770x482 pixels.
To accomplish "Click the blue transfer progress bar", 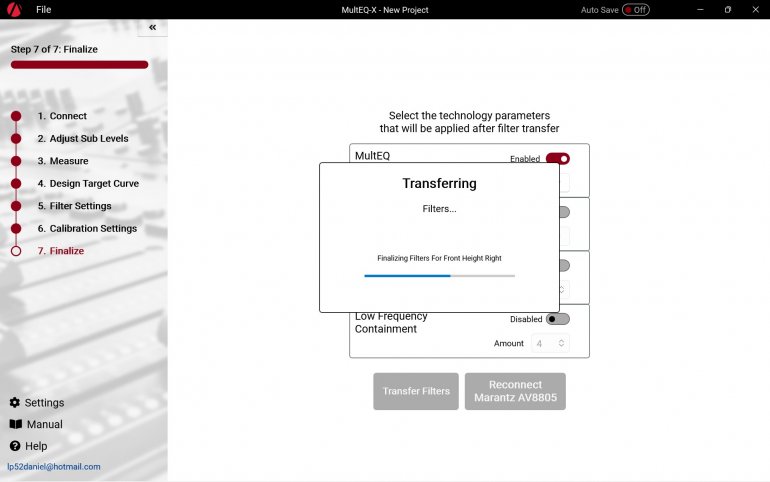I will click(x=440, y=276).
